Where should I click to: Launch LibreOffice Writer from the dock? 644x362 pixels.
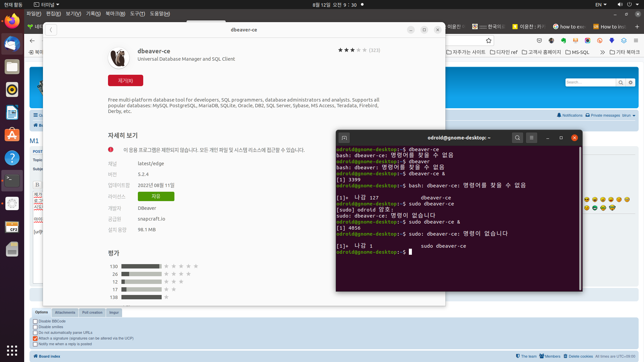[12, 112]
